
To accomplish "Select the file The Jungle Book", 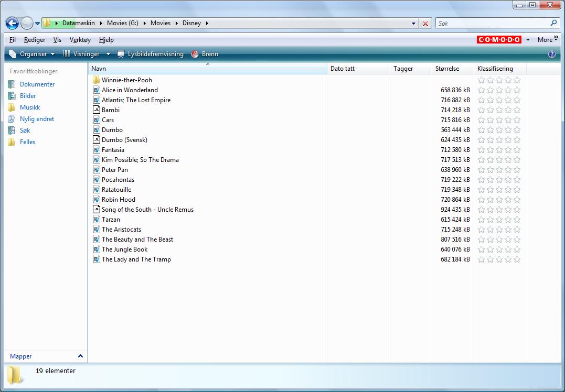I will point(125,249).
